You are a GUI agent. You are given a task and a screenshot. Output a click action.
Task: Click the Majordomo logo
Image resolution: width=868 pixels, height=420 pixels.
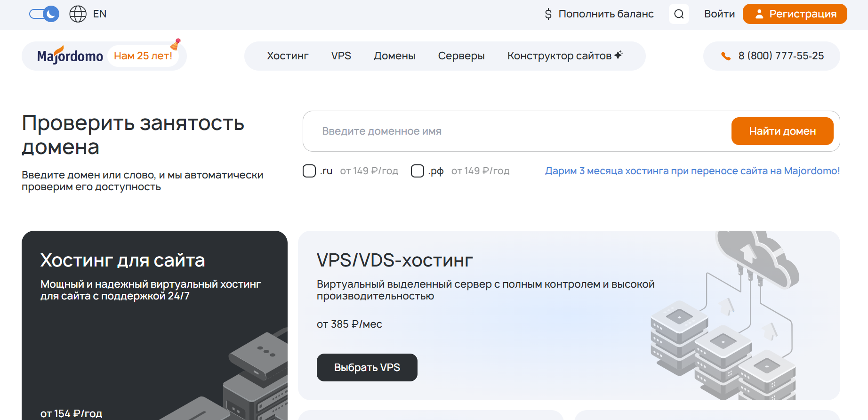point(70,56)
